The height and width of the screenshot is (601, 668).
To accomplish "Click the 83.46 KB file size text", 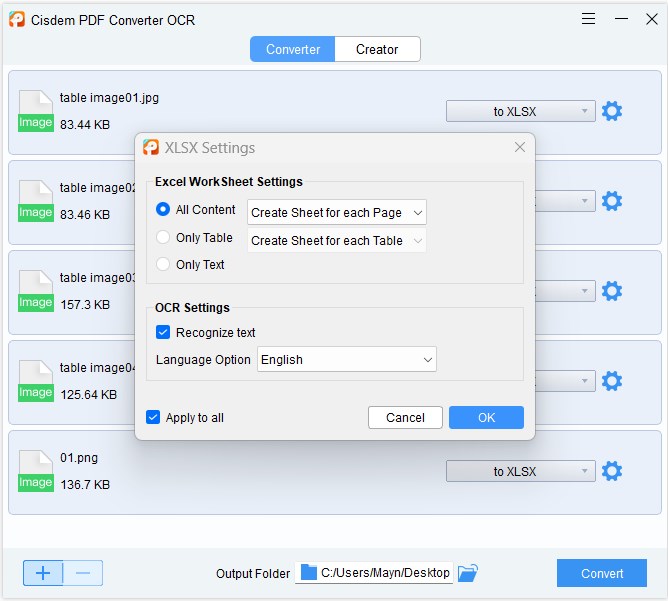I will tap(85, 215).
